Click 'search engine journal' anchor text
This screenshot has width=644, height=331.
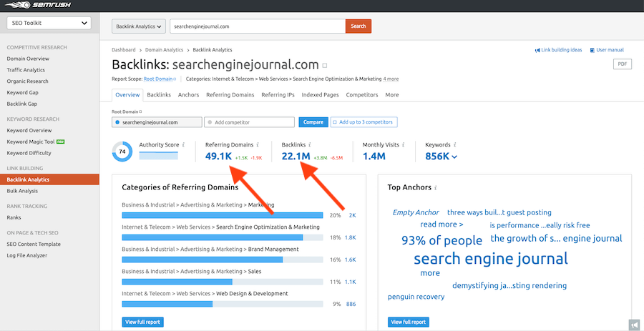coord(491,258)
